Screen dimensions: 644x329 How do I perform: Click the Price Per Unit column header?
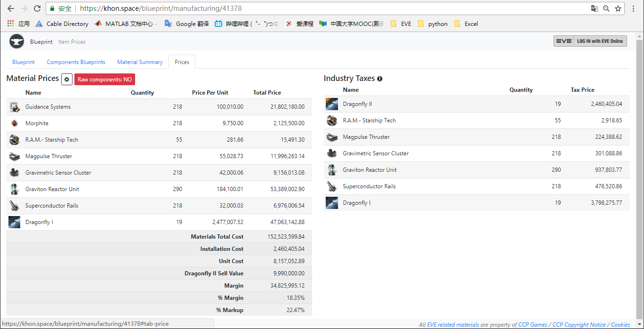(210, 93)
